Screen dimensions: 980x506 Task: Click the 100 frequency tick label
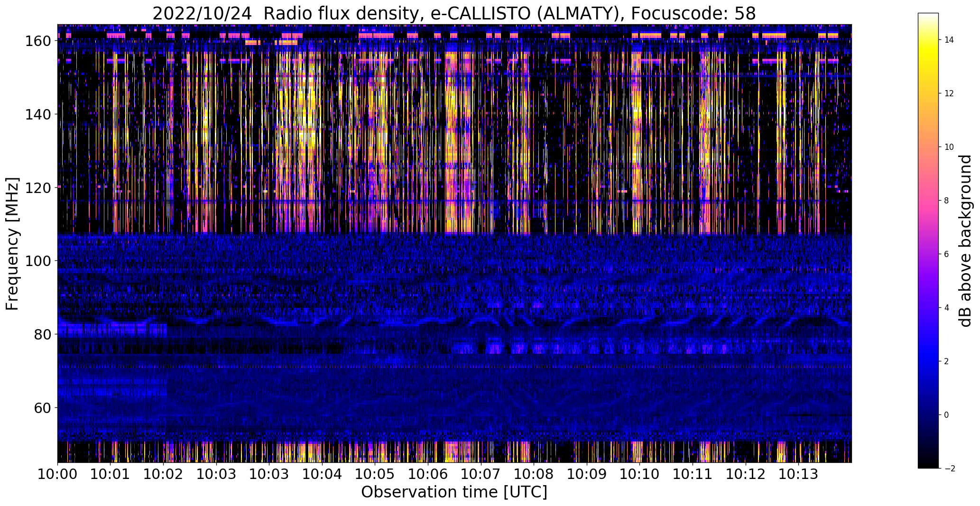(x=38, y=261)
